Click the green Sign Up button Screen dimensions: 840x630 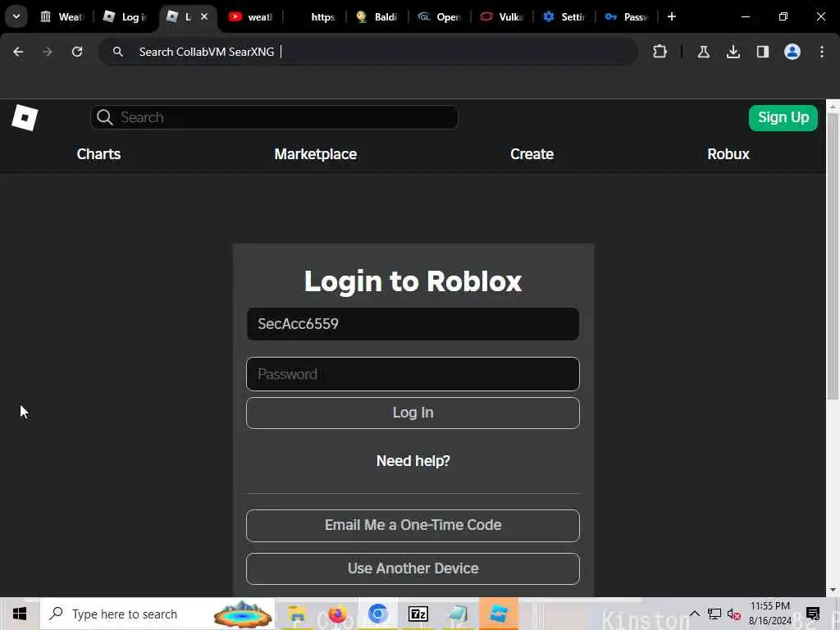[783, 117]
